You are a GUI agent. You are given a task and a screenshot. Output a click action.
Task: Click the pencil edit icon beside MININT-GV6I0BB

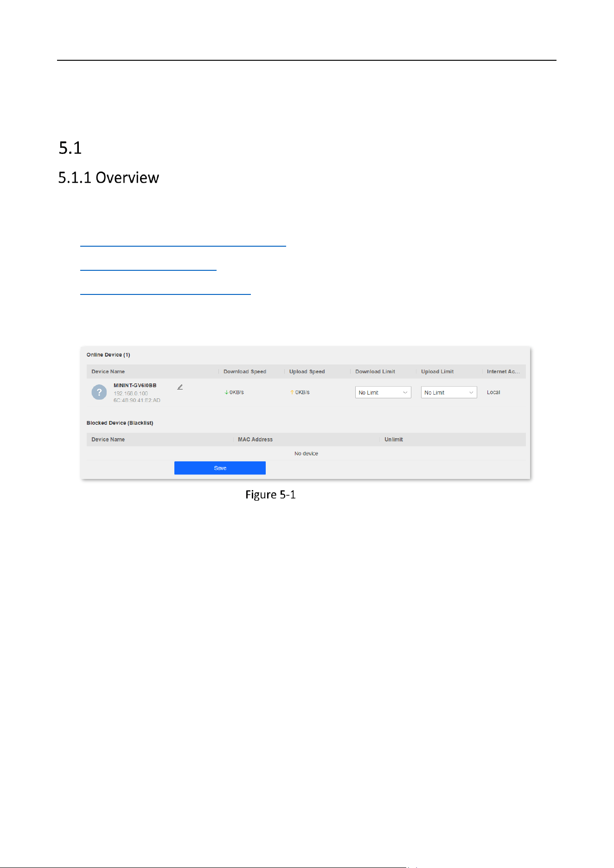[180, 387]
